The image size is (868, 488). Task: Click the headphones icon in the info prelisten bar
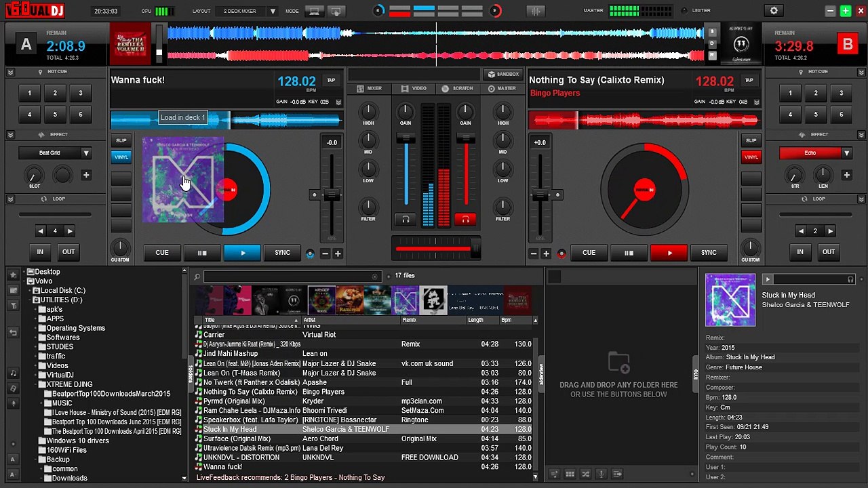[x=850, y=279]
